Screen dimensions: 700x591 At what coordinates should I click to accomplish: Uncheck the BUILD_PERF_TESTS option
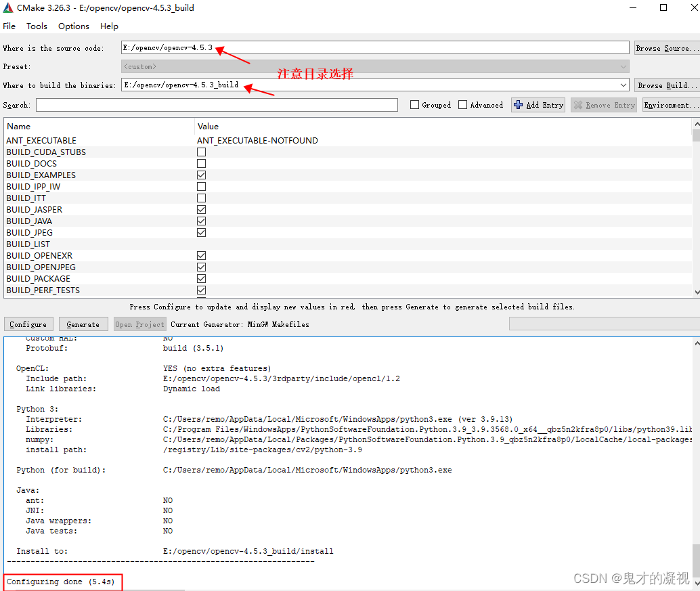(x=201, y=290)
